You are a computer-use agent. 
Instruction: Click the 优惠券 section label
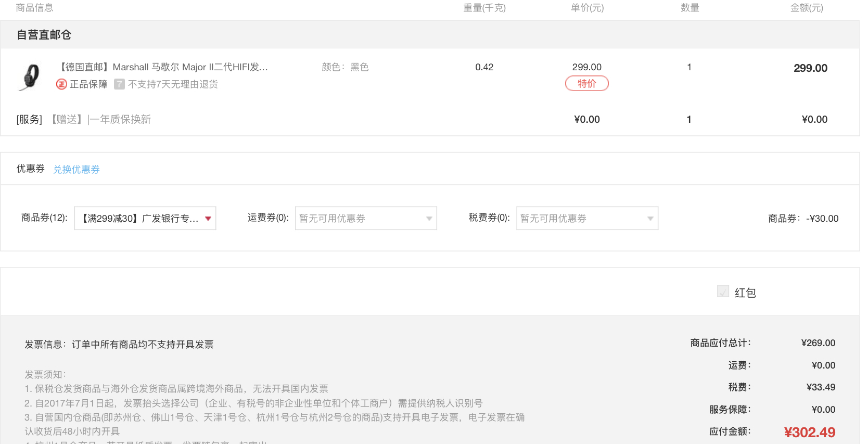click(x=31, y=169)
